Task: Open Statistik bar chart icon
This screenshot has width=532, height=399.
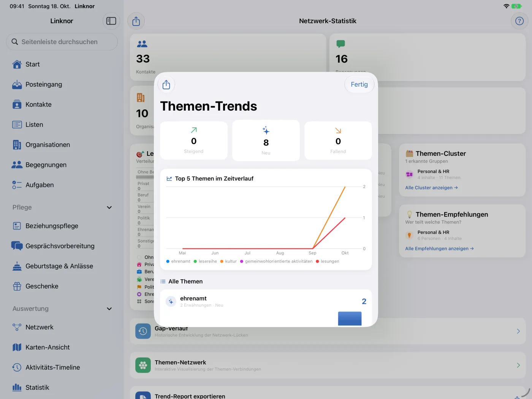Action: (17, 388)
